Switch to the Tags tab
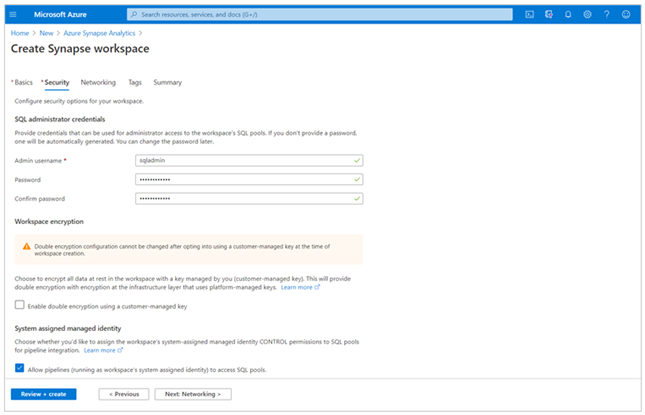The width and height of the screenshot is (645, 415). (x=135, y=82)
